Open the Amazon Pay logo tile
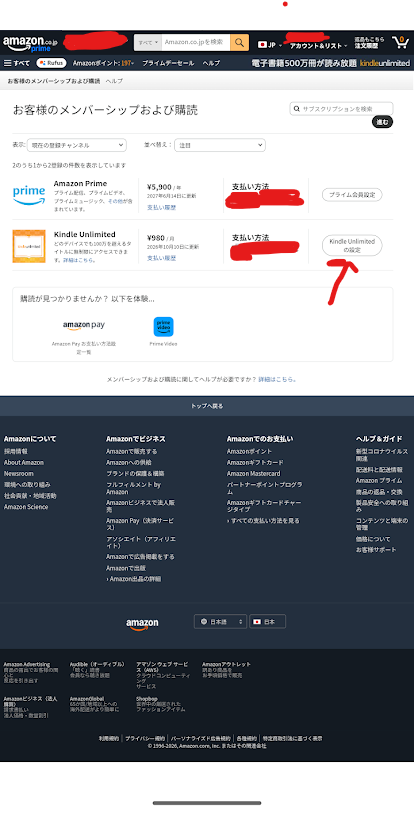This screenshot has width=414, height=813. (84, 326)
